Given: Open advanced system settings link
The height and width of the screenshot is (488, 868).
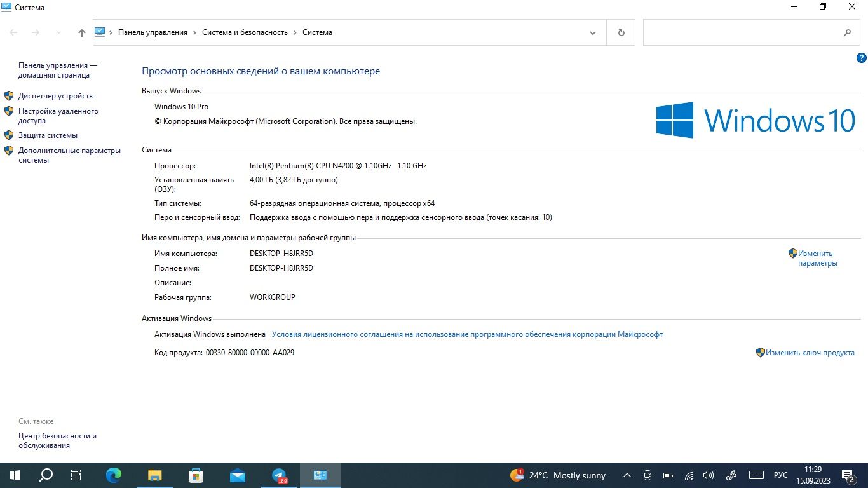Looking at the screenshot, I should 69,156.
